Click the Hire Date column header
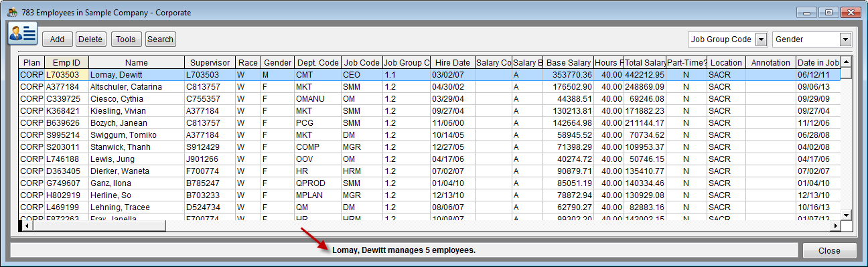The height and width of the screenshot is (267, 868). tap(452, 62)
